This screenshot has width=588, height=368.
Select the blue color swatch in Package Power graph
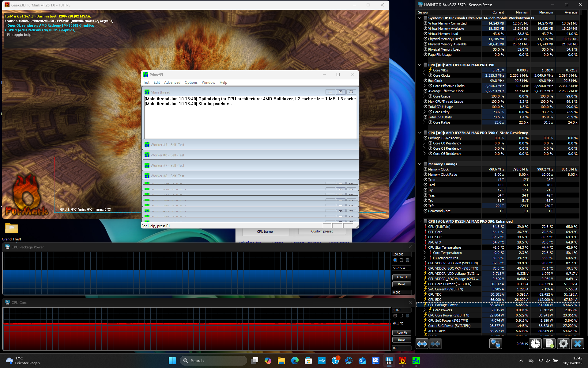point(395,260)
